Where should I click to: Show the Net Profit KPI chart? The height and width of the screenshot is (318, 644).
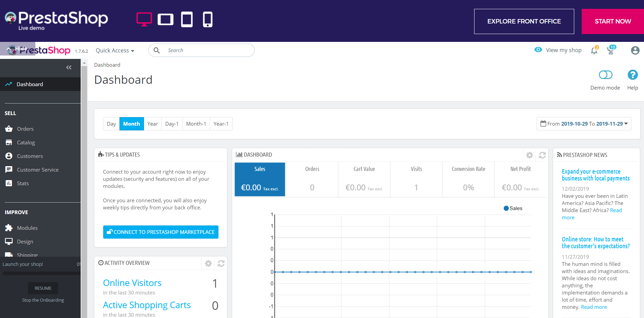click(x=520, y=179)
